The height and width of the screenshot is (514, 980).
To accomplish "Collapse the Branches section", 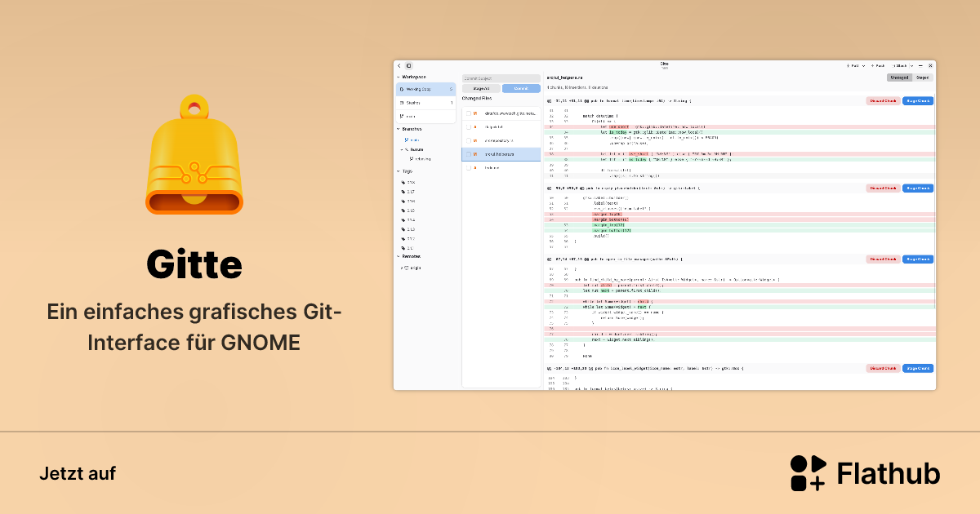I will point(398,129).
